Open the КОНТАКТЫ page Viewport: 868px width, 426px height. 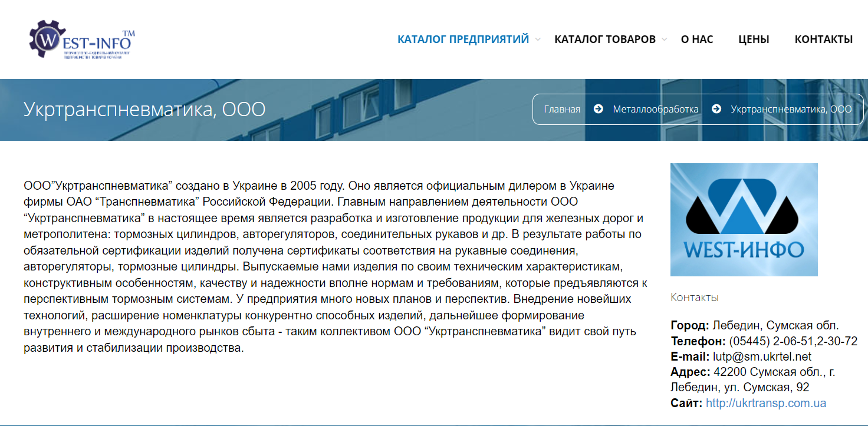(824, 39)
